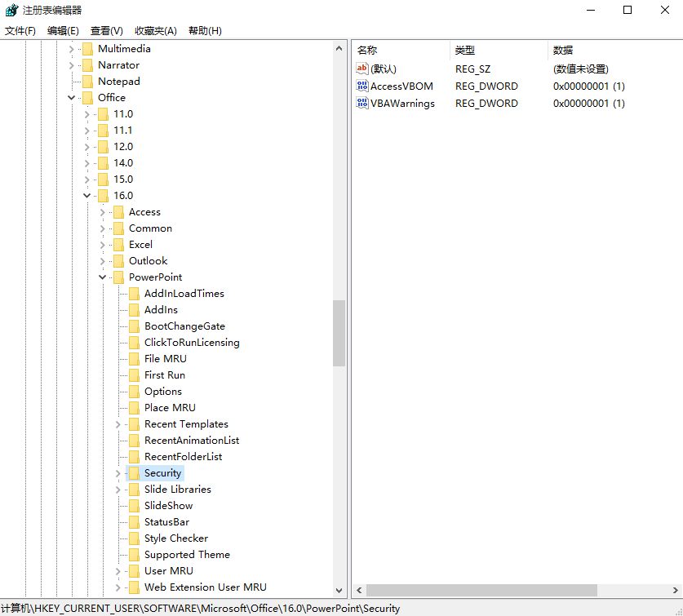
Task: Click the values pane scroll right arrow
Action: tap(675, 590)
